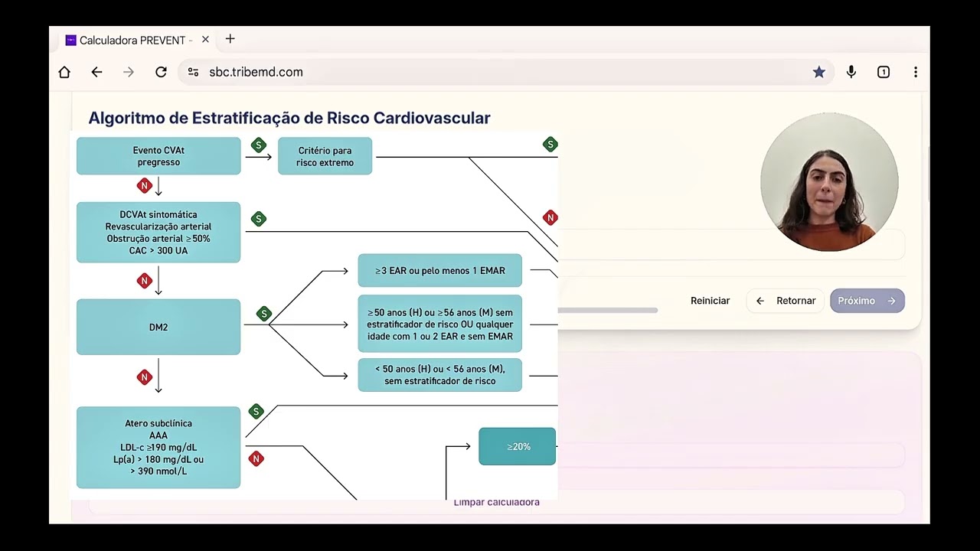Click the Retornar button
This screenshot has width=980, height=551.
pyautogui.click(x=786, y=301)
